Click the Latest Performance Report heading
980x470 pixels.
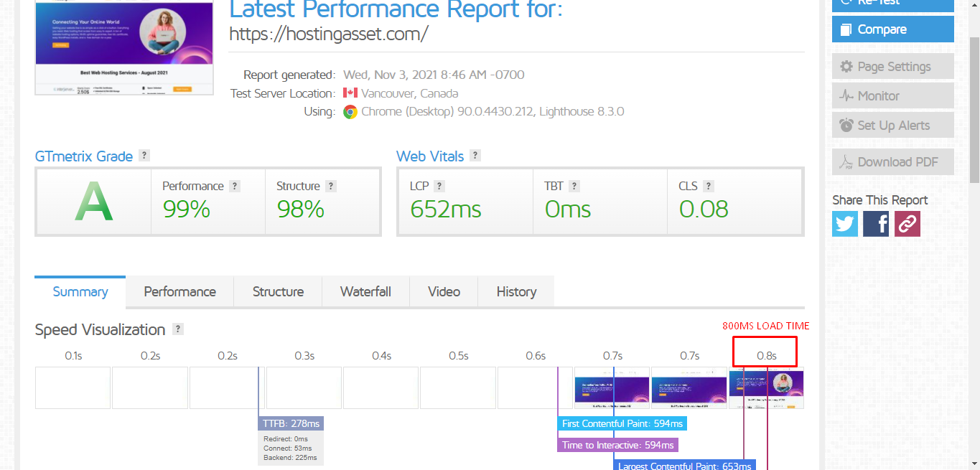[x=396, y=9]
